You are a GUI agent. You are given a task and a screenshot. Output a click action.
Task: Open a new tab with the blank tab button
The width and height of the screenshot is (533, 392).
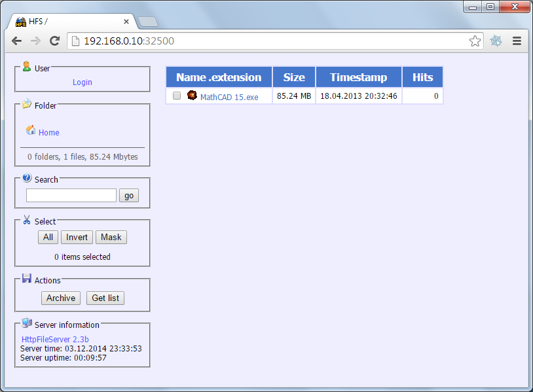148,22
